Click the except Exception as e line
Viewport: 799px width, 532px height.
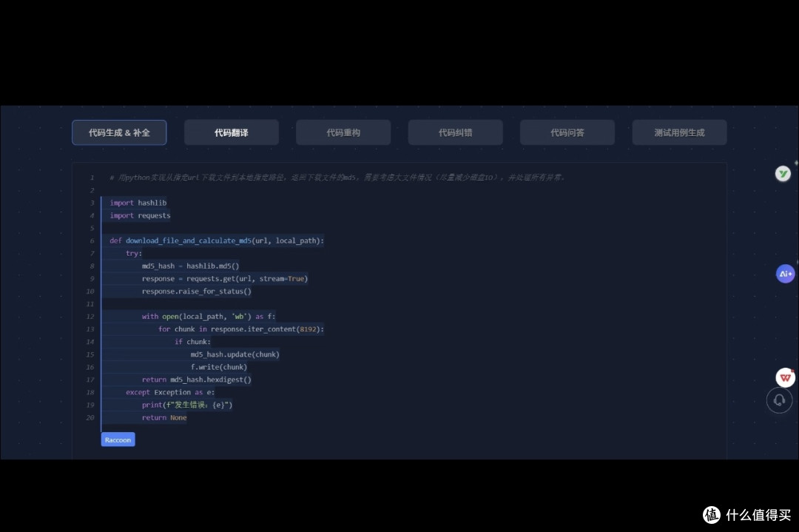pyautogui.click(x=170, y=392)
